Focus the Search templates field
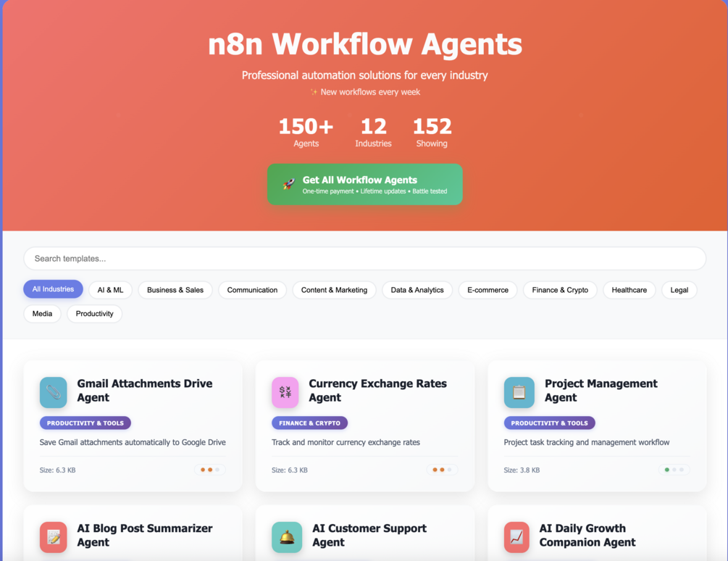 [x=365, y=259]
